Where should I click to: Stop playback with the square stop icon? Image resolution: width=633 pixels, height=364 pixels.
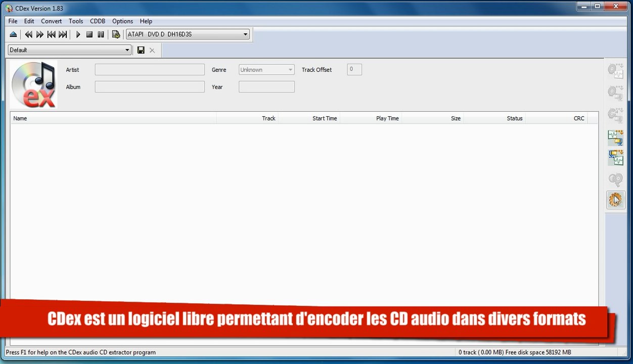89,34
